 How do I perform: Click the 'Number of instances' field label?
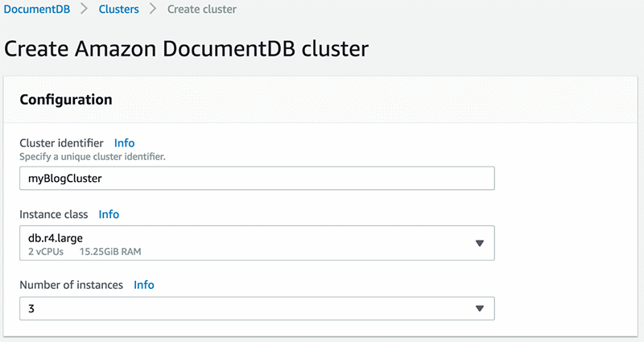[71, 285]
